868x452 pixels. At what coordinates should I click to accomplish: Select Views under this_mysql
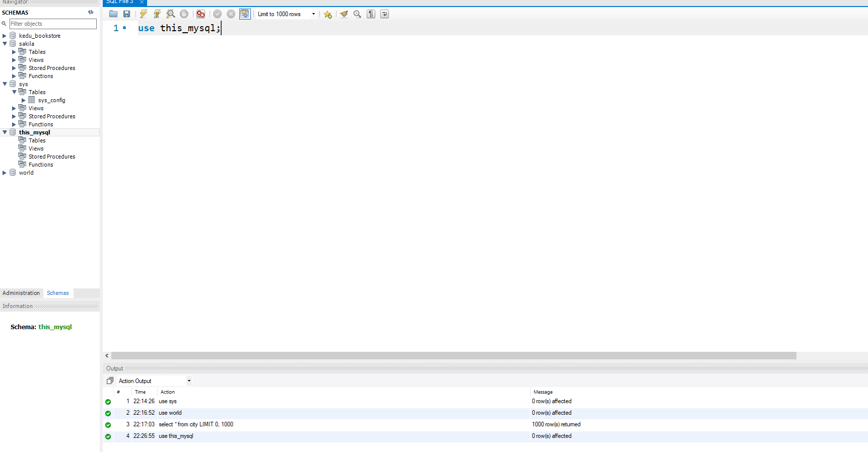[36, 148]
